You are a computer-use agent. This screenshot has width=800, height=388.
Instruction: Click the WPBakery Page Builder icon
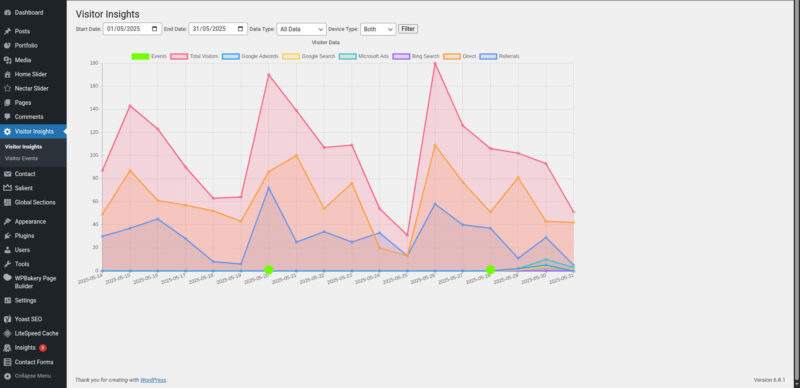coord(7,278)
